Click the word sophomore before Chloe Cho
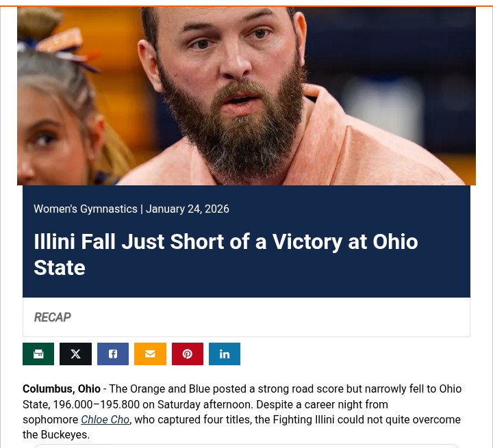 click(x=50, y=419)
